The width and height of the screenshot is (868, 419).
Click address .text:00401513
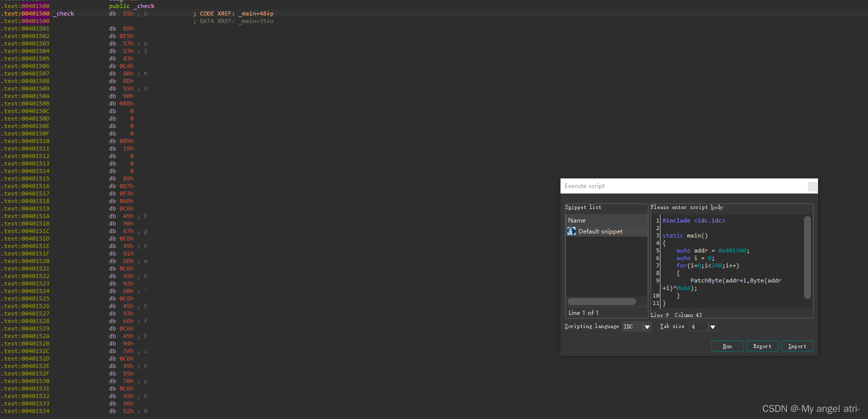coord(25,163)
